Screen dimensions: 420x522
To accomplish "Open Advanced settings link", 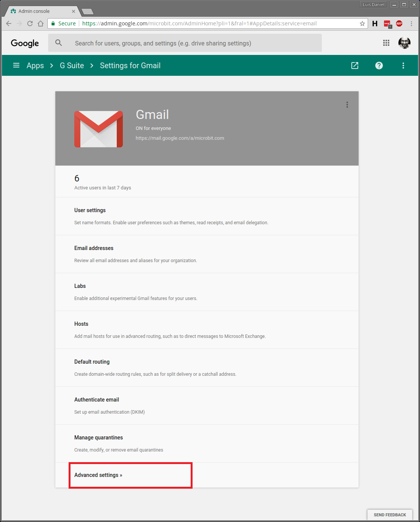I will [98, 475].
